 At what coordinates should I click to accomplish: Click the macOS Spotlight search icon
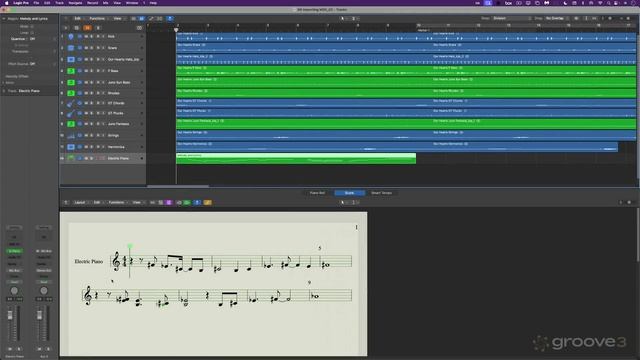tap(608, 3)
